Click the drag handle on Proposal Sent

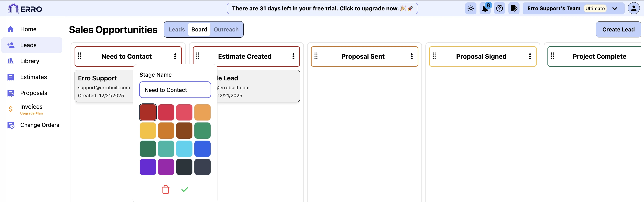click(x=316, y=56)
